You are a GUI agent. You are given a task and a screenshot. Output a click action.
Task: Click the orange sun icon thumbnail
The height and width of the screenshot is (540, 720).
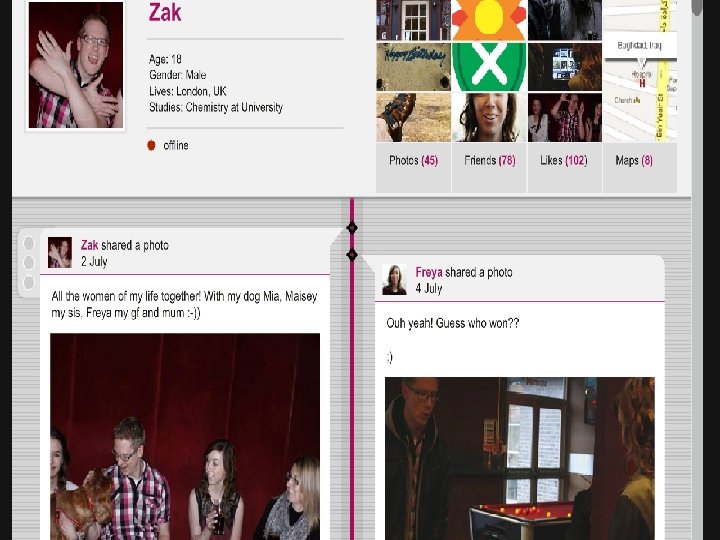tap(489, 20)
